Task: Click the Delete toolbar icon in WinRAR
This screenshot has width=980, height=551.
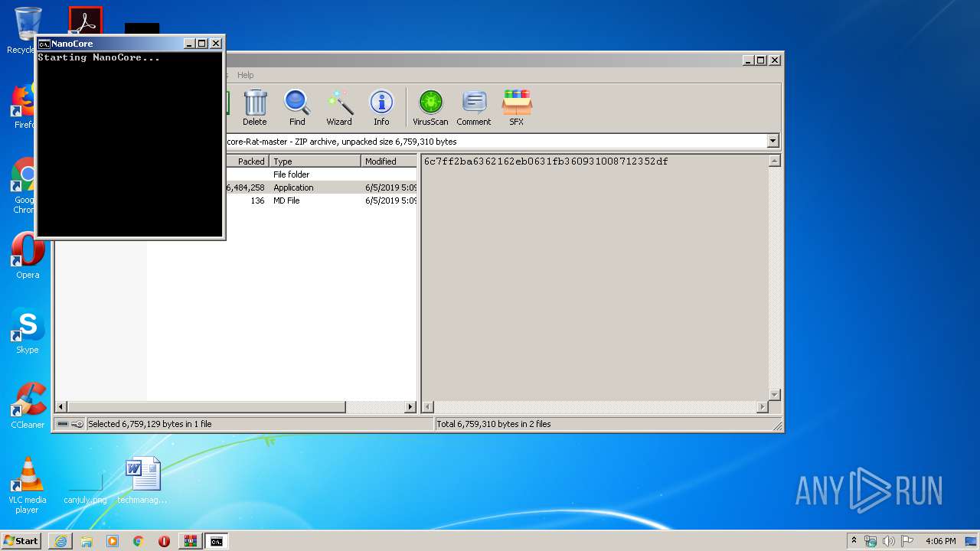Action: click(255, 108)
